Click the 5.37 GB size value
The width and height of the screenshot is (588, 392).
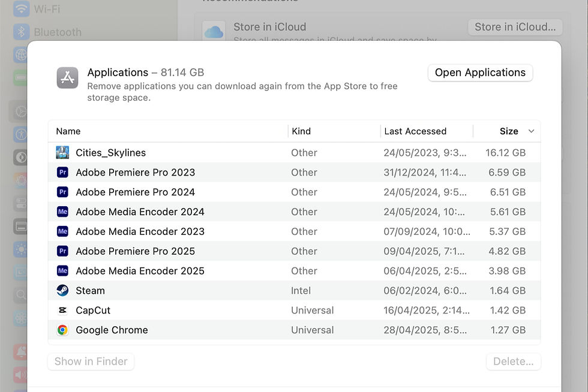coord(508,231)
